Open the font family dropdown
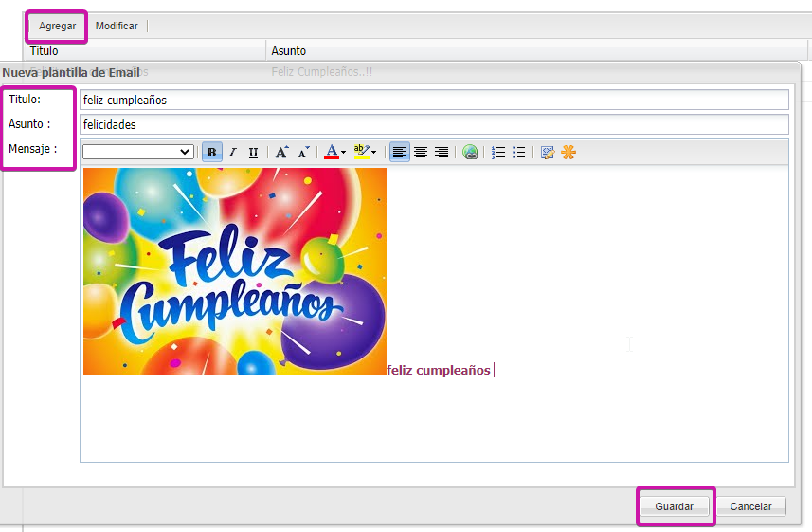This screenshot has width=812, height=532. click(x=138, y=152)
